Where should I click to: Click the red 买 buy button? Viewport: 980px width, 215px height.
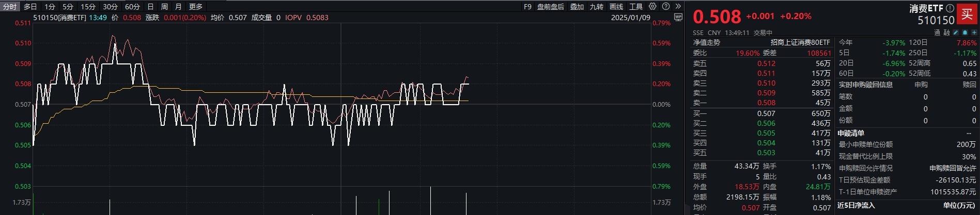click(x=967, y=13)
